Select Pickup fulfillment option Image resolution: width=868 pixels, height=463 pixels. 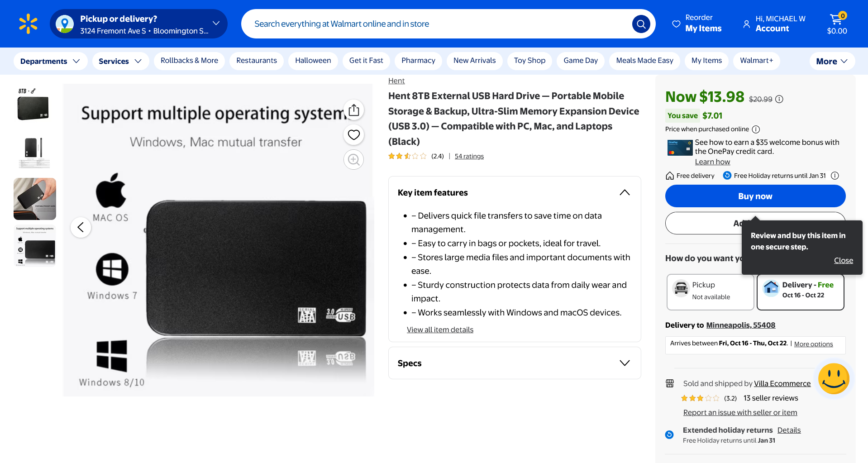click(x=710, y=292)
